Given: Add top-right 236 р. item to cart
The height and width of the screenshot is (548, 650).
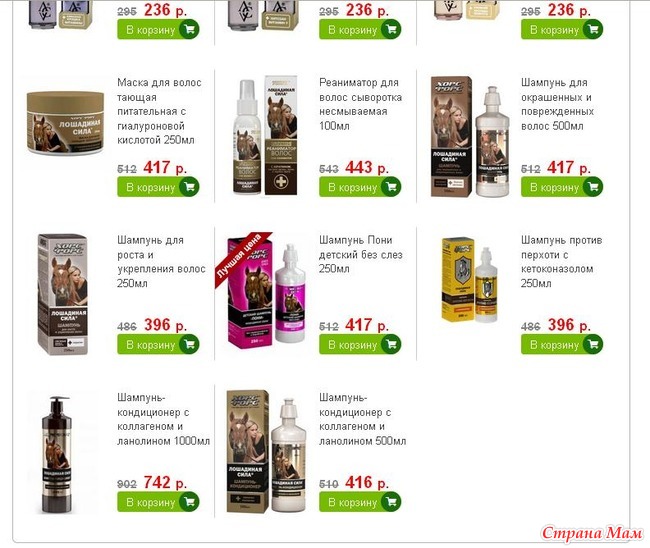Looking at the screenshot, I should point(562,29).
